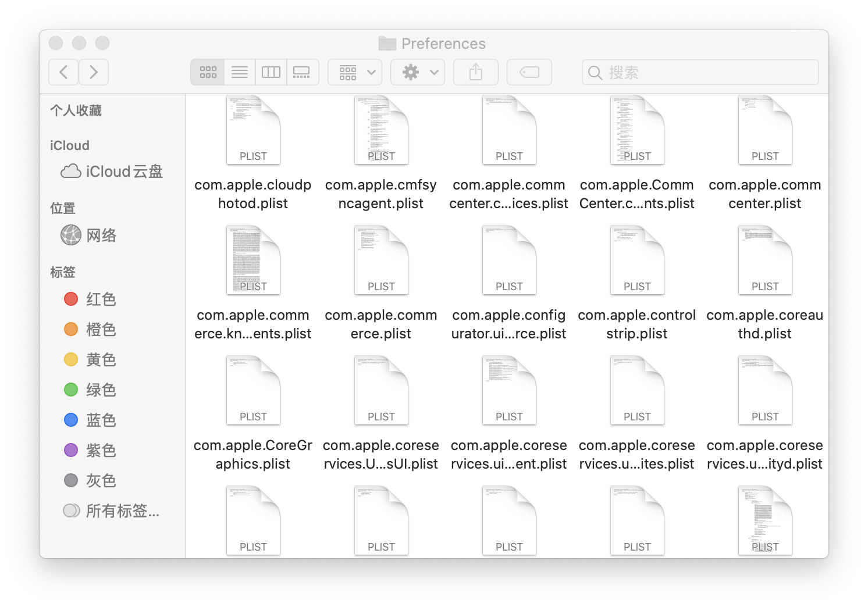Select the 绿色 tag

coord(90,390)
